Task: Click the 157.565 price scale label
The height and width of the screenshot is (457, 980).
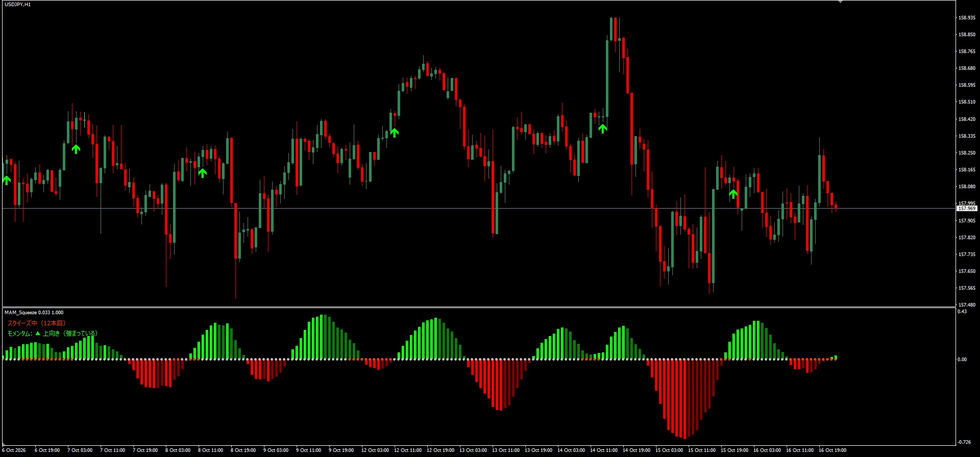Action: pyautogui.click(x=967, y=288)
